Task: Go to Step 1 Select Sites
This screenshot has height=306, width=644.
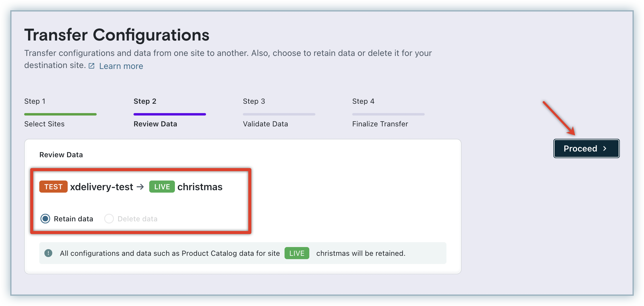Action: pyautogui.click(x=44, y=124)
